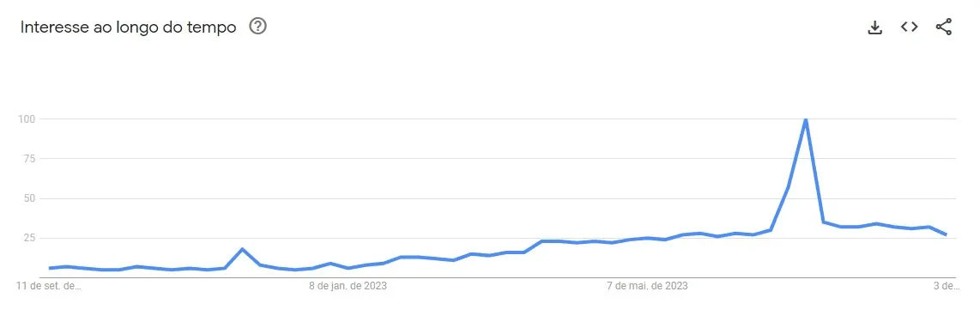The height and width of the screenshot is (316, 980).
Task: Click the 100 value on the y-axis
Action: (27, 118)
